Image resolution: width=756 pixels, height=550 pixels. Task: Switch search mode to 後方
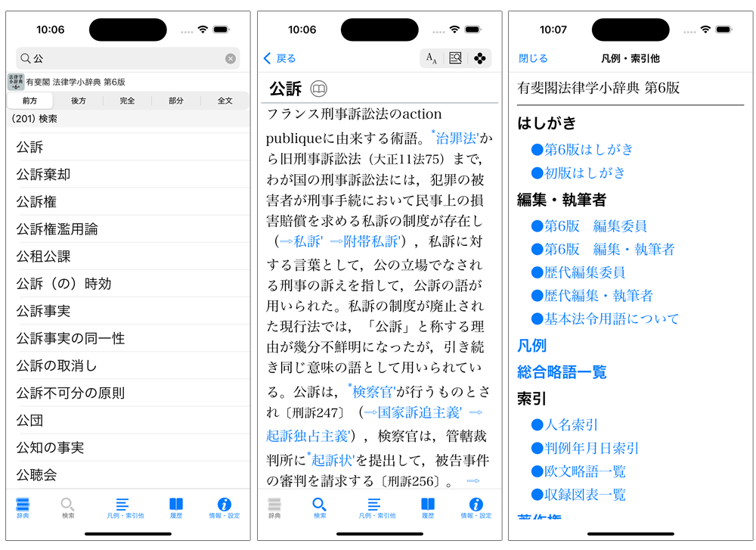click(x=78, y=101)
